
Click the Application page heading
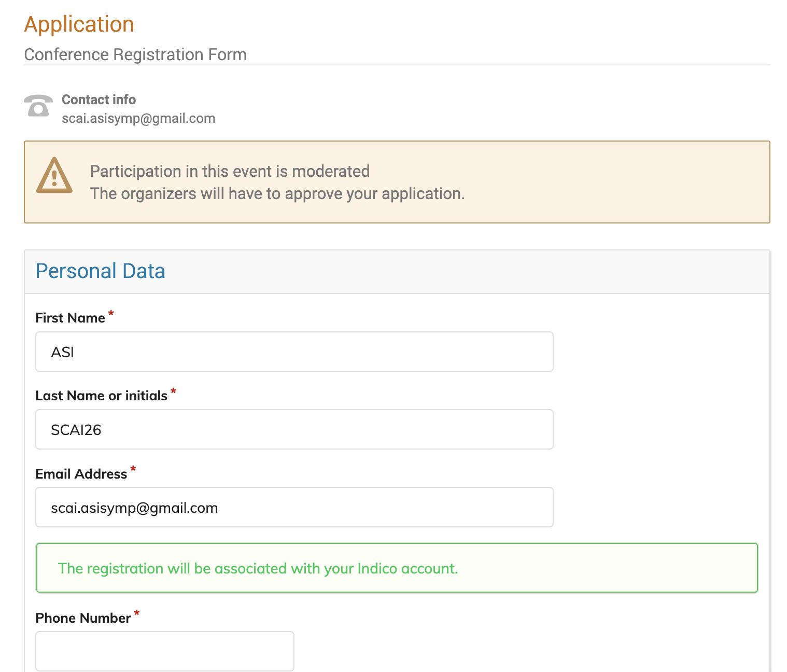(x=79, y=24)
